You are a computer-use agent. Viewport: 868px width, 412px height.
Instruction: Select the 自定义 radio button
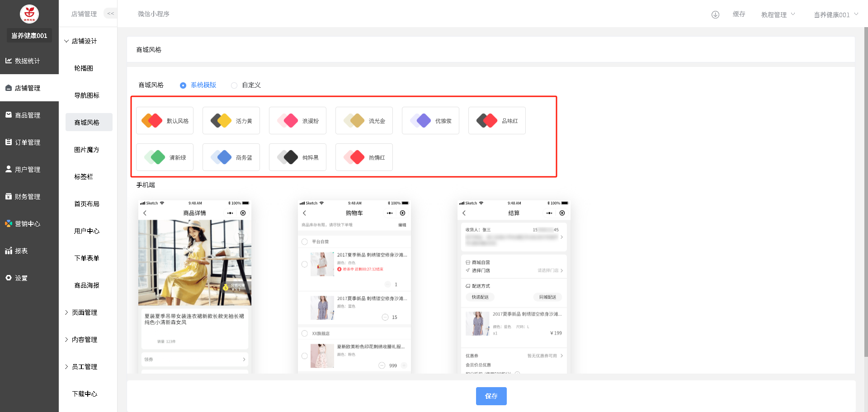(x=234, y=85)
